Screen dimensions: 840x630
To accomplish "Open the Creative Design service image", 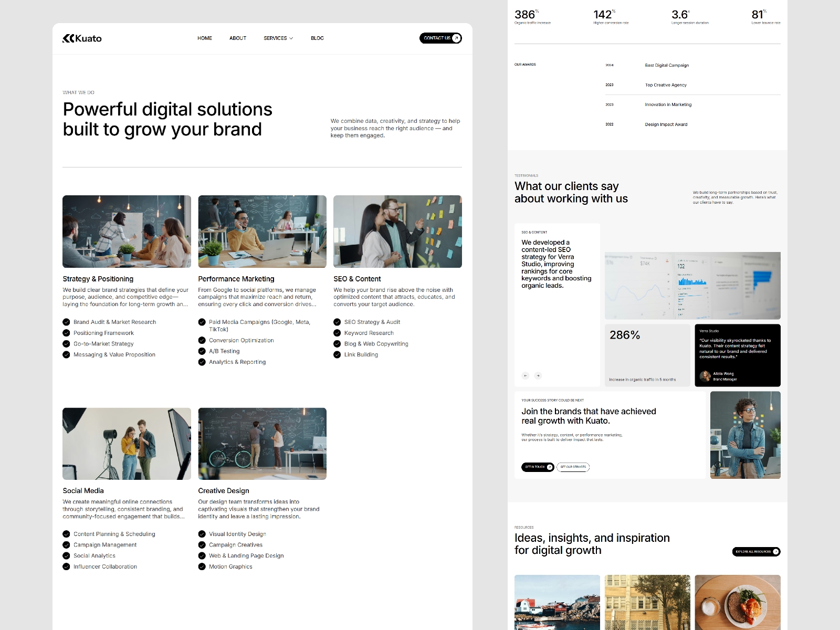I will (x=262, y=444).
